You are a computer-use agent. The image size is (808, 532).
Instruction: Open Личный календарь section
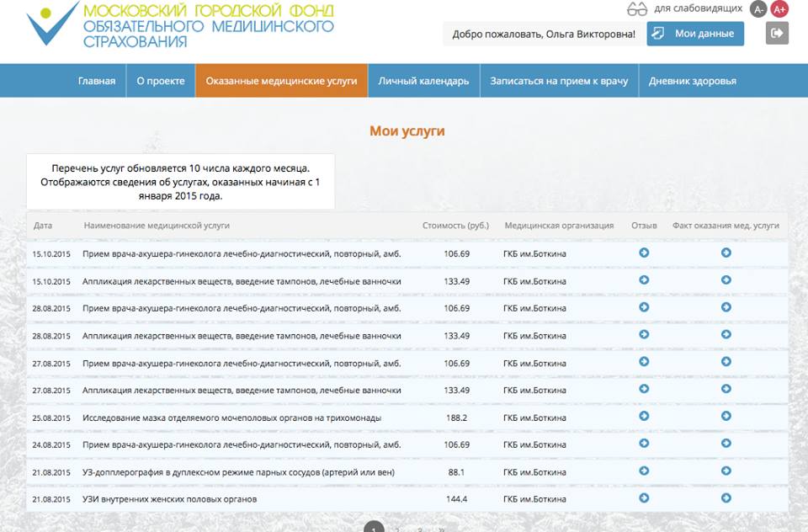click(x=423, y=81)
